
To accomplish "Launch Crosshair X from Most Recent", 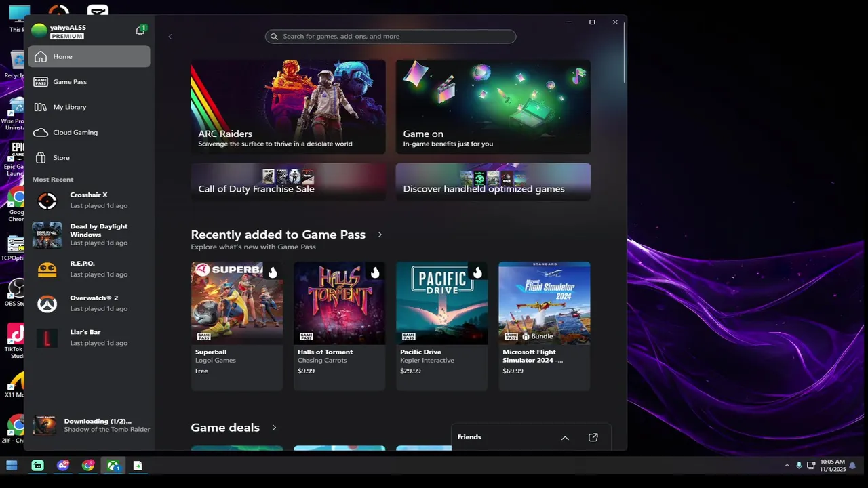I will point(90,200).
